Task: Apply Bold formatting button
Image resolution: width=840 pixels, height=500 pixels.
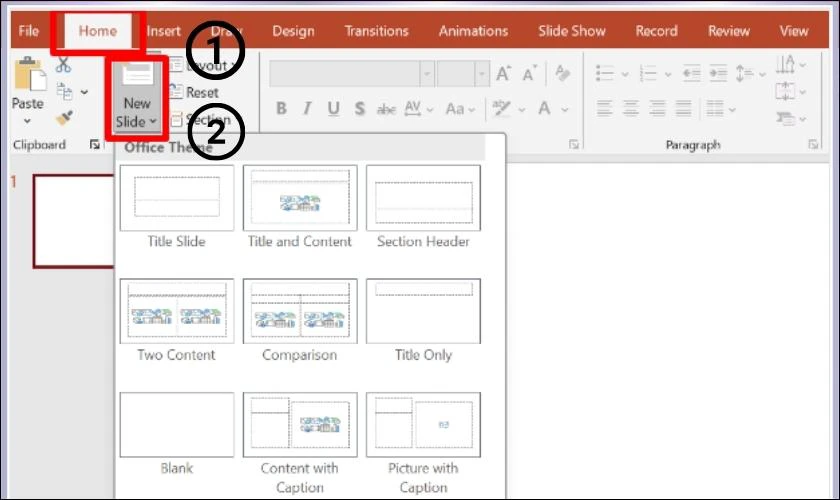Action: pos(281,109)
